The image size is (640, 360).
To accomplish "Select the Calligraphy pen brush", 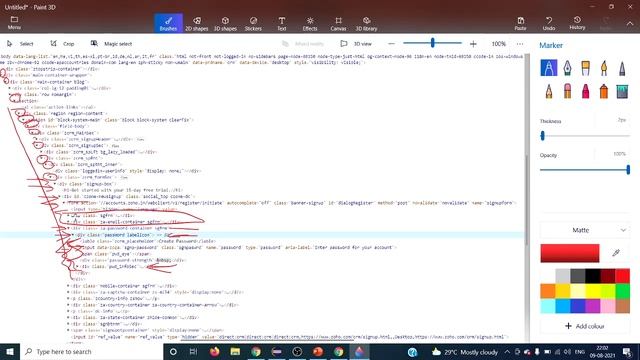I will coord(567,68).
